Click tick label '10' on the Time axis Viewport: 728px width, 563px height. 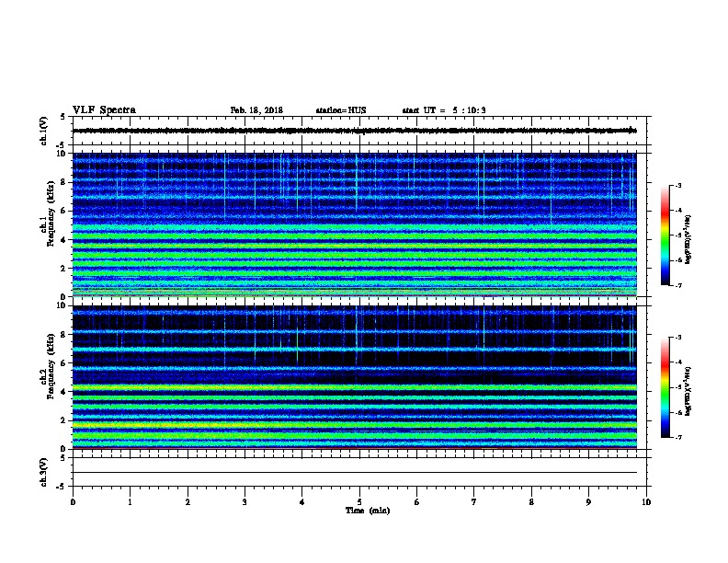tap(646, 502)
